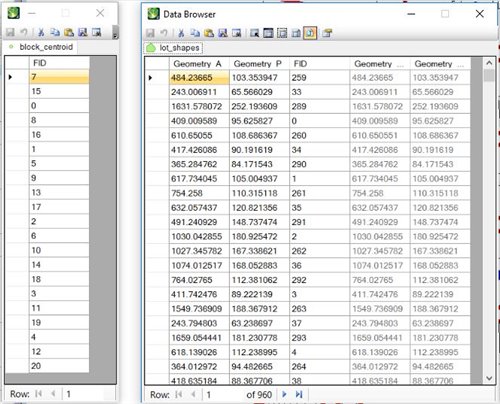Select FID 7 in block_centroid table
Image resolution: width=500 pixels, height=404 pixels.
(x=59, y=77)
